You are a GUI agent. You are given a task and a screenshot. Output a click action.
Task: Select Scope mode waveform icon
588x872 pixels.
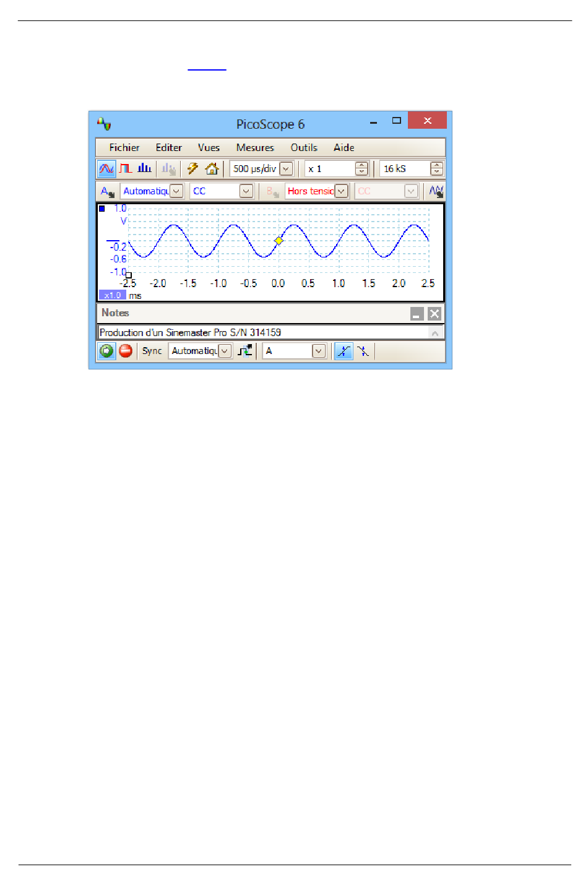106,168
